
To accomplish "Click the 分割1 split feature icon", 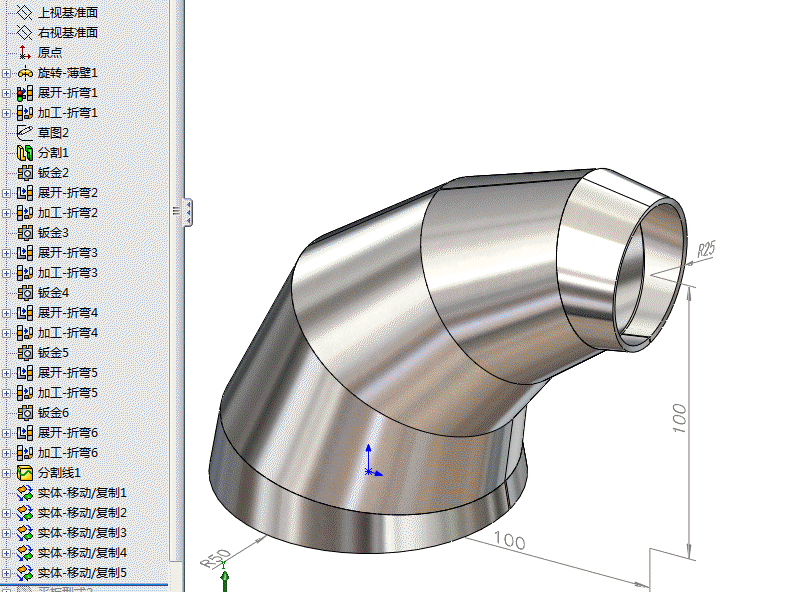I will coord(24,153).
